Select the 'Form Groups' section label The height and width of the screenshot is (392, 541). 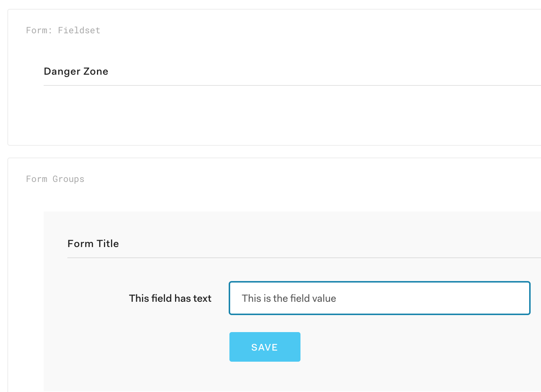pos(55,179)
